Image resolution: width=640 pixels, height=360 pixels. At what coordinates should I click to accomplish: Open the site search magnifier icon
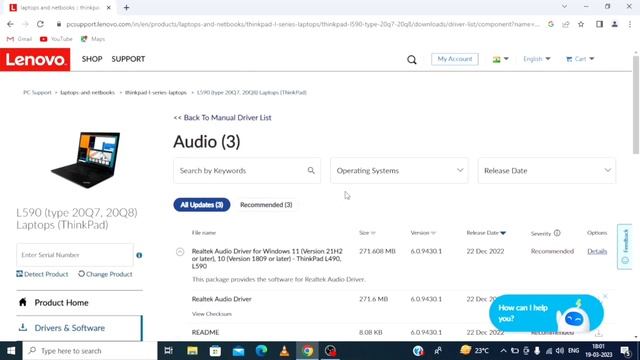[411, 60]
